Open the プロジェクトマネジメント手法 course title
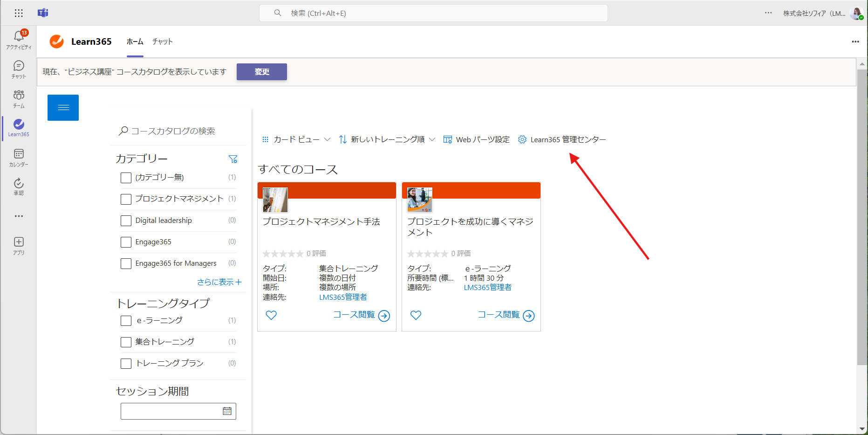 (321, 221)
